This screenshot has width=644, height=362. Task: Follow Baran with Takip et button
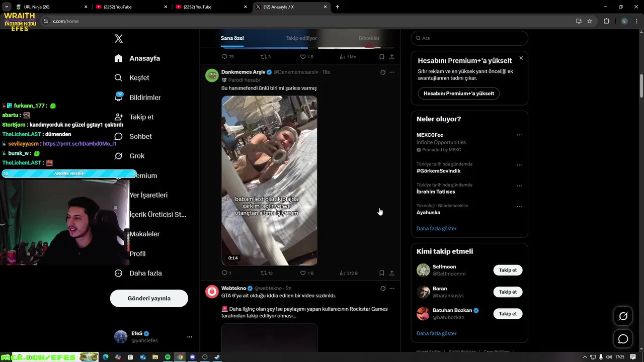pos(508,292)
